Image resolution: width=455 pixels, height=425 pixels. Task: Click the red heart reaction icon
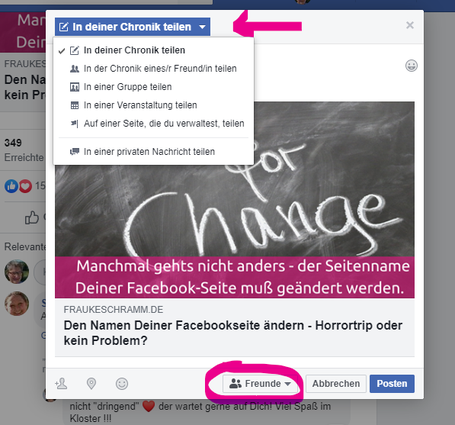point(25,186)
